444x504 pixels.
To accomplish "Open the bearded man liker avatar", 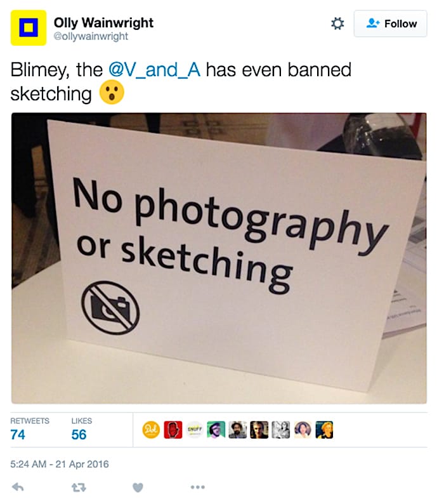I will [238, 430].
